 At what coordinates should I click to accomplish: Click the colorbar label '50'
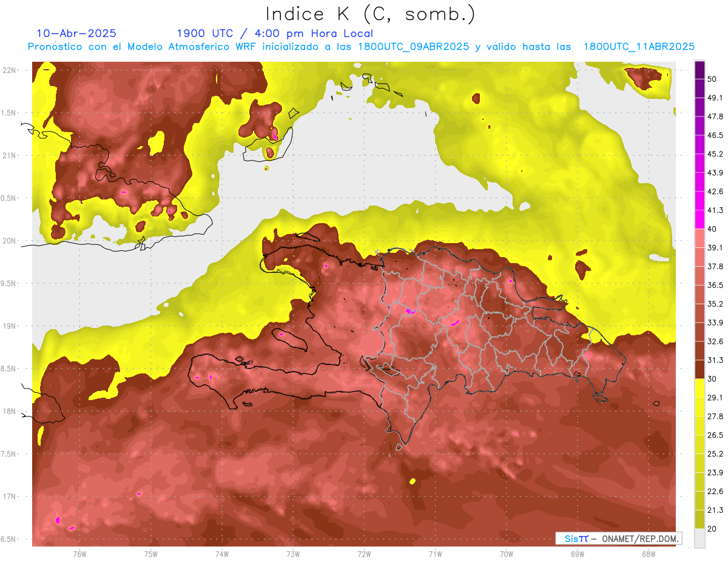click(712, 79)
